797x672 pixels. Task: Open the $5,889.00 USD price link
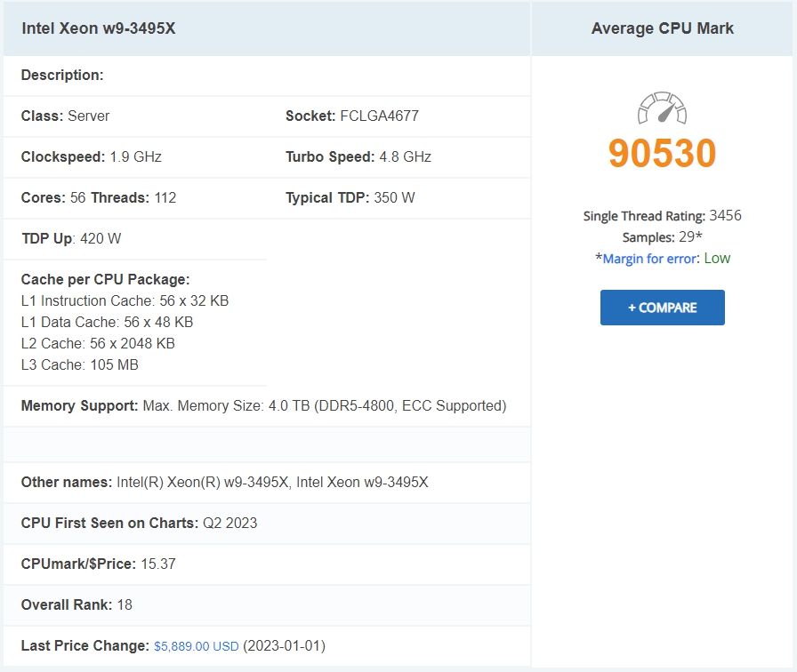(x=197, y=646)
